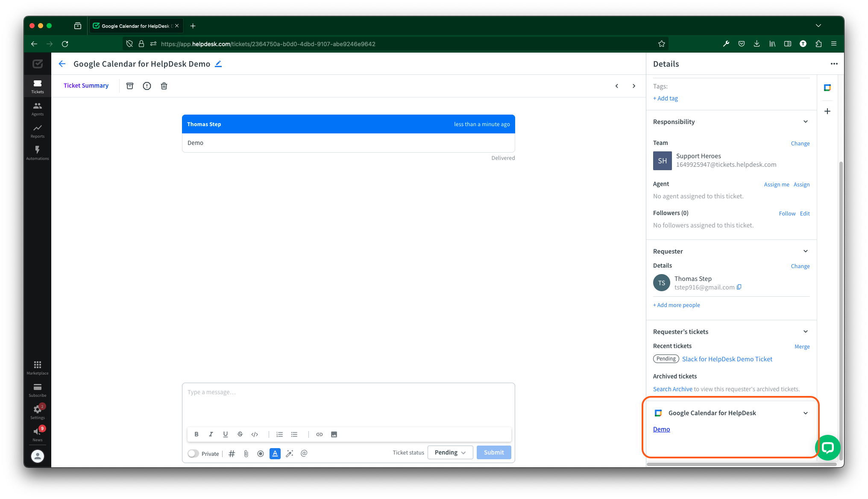Click the insert link icon
Screen dimensions: 868x499
pos(320,434)
